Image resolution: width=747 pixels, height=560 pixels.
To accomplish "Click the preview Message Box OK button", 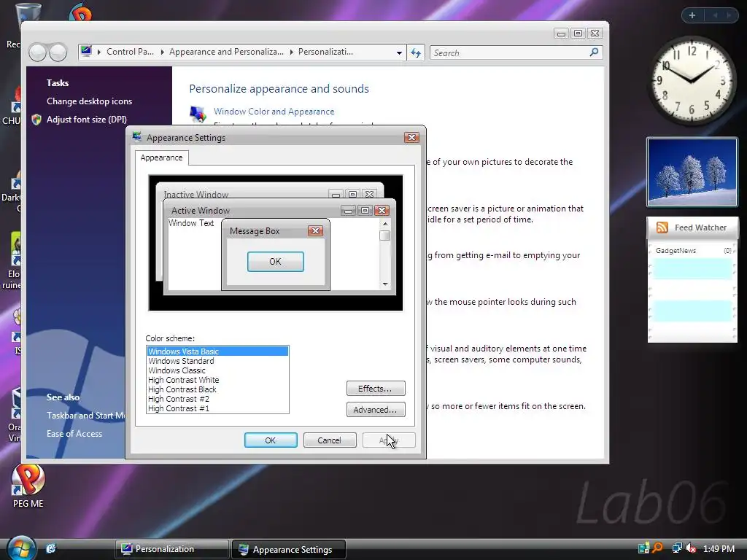I will point(275,262).
